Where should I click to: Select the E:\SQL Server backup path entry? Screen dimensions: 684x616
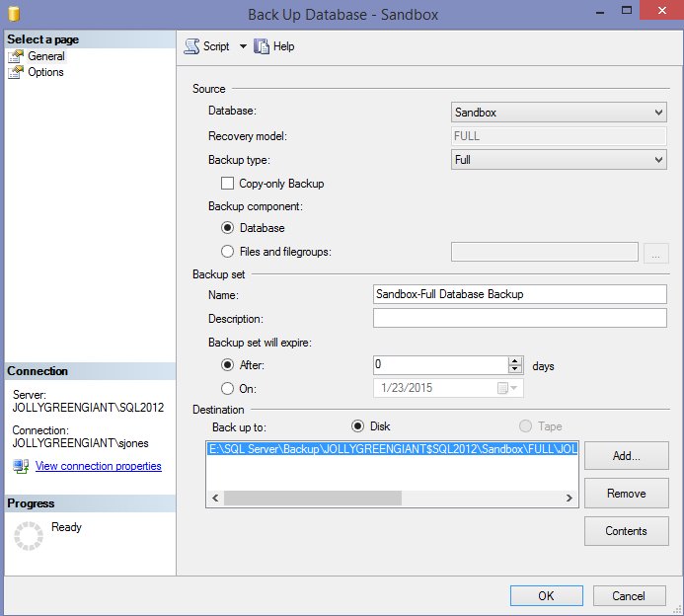point(392,449)
